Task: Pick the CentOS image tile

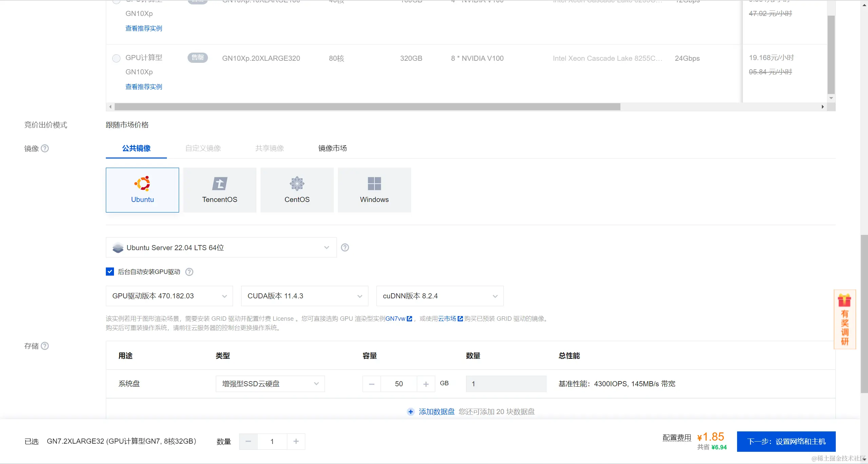Action: click(x=297, y=190)
